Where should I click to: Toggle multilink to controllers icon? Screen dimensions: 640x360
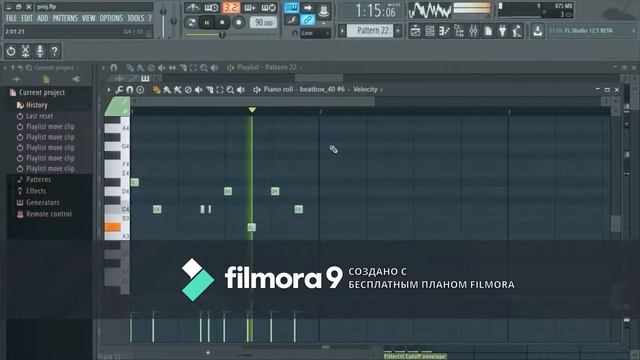(x=307, y=19)
